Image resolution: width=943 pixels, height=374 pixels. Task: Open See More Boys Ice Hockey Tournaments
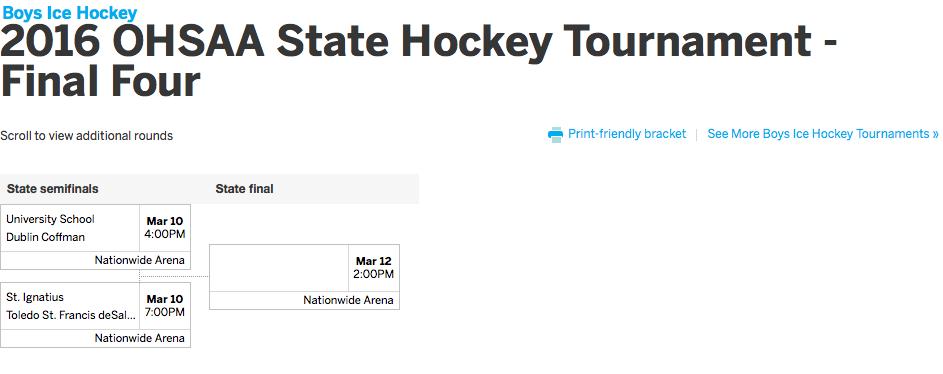pyautogui.click(x=823, y=134)
